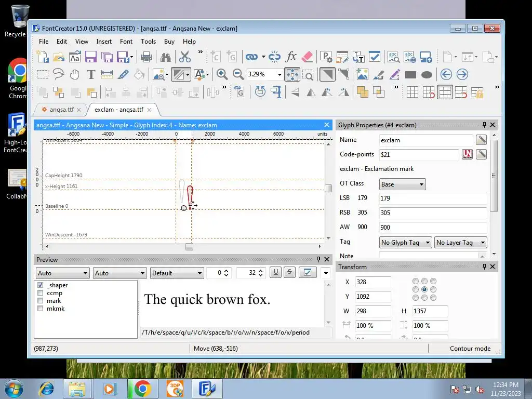This screenshot has height=399, width=532.
Task: Close the Preview panel
Action: coord(327,259)
